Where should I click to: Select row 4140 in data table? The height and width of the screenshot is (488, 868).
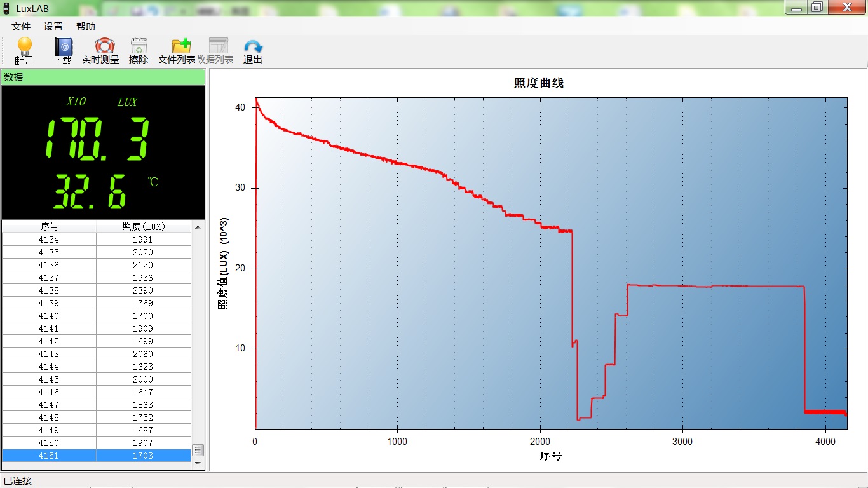click(x=97, y=316)
